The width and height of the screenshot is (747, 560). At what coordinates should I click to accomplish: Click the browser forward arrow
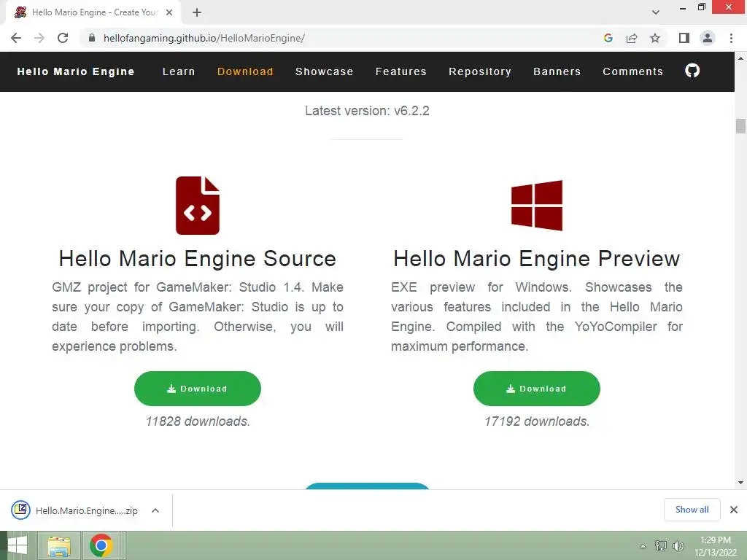[x=39, y=38]
